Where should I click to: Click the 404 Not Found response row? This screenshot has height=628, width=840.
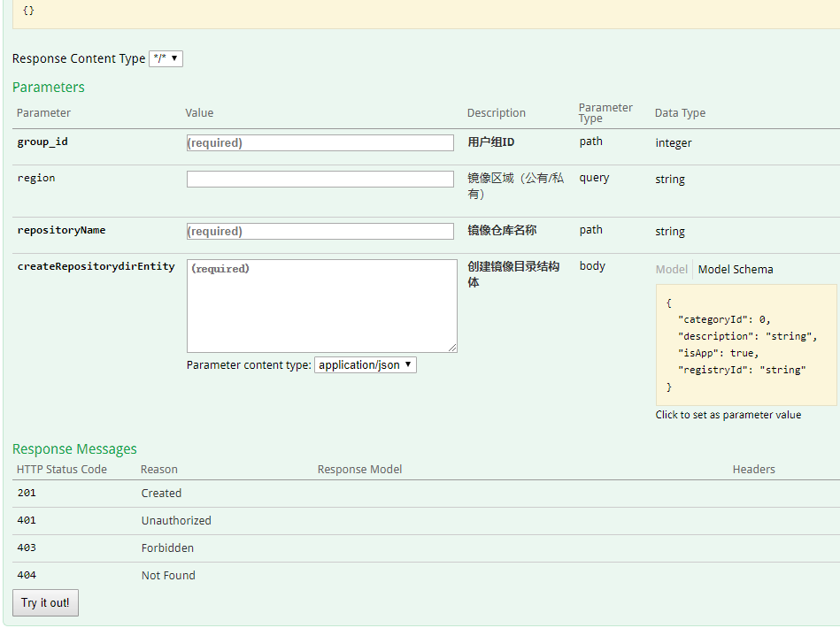(168, 575)
